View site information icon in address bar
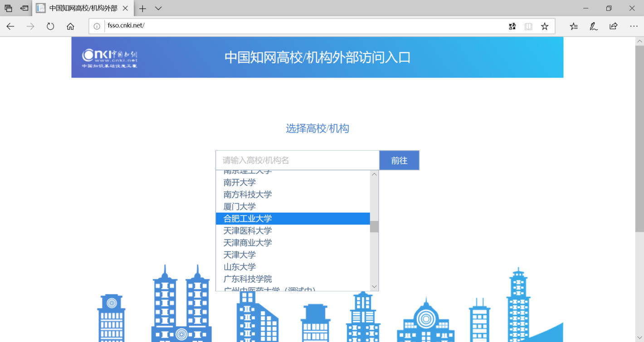Screen dimensions: 644x342 coord(97,26)
